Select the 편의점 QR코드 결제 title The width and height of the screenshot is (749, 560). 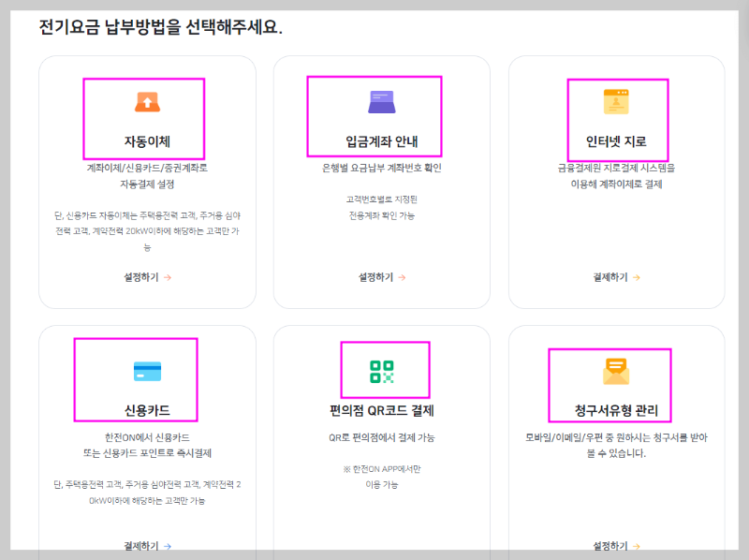(382, 410)
